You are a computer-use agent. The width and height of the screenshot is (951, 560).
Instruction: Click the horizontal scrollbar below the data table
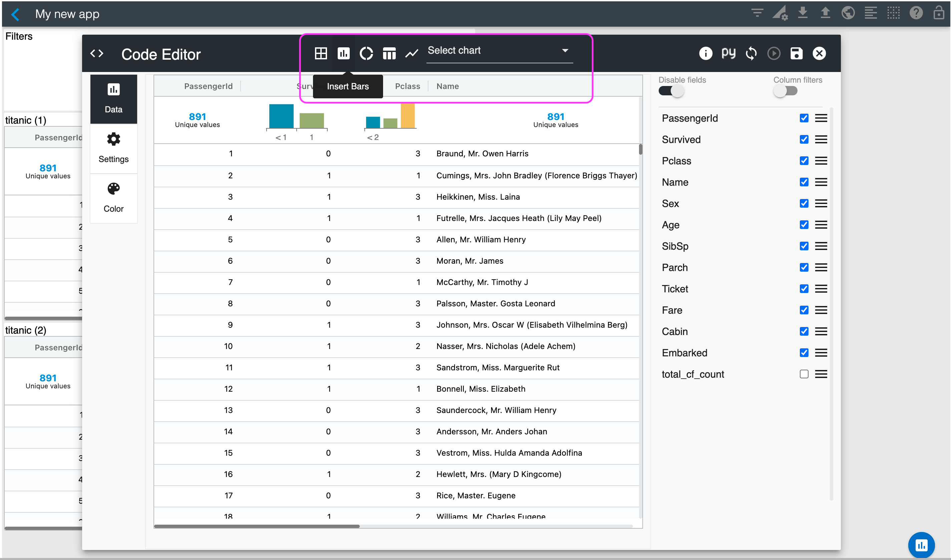tap(257, 526)
